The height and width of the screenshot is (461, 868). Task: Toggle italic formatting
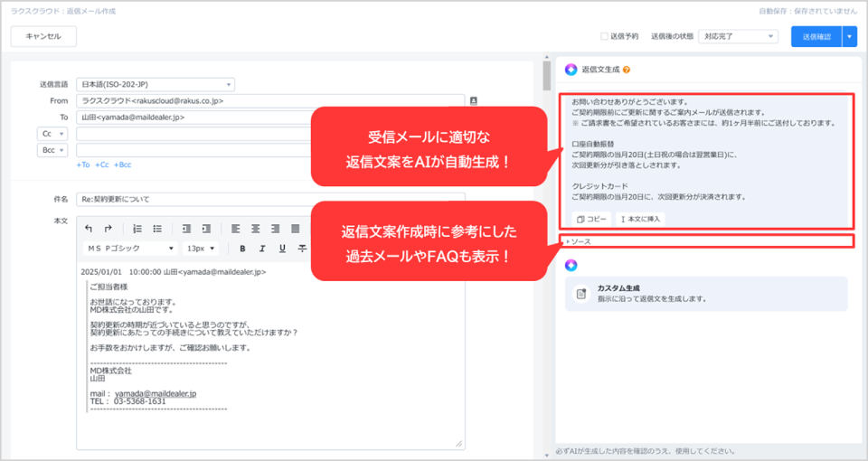(262, 249)
